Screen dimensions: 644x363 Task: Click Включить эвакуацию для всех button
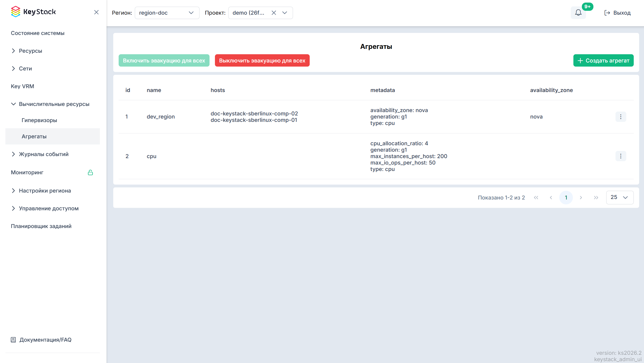164,61
